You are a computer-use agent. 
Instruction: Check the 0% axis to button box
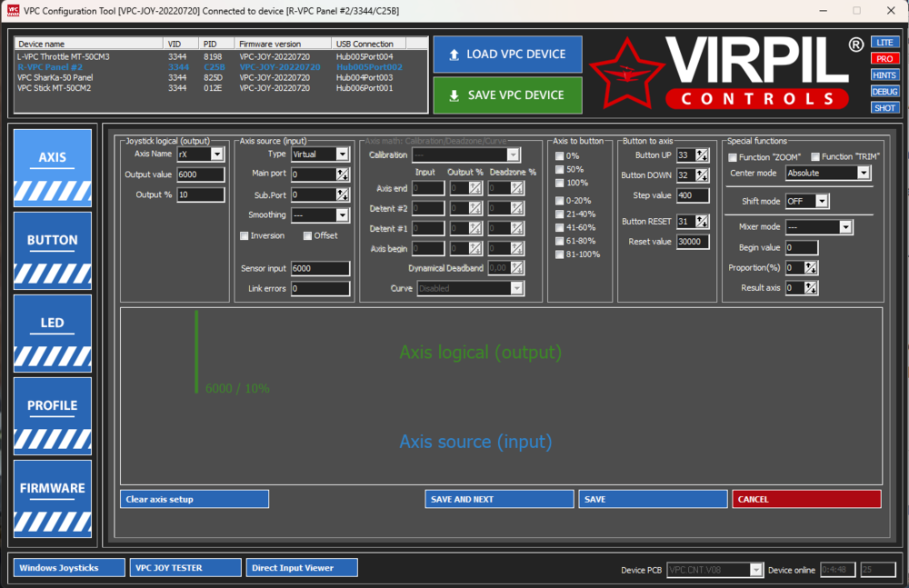click(559, 156)
